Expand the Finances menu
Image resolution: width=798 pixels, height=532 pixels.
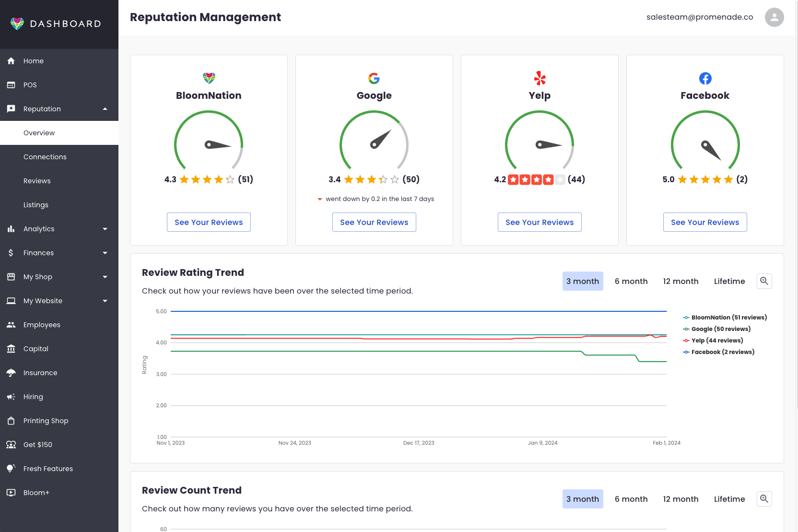coord(105,253)
